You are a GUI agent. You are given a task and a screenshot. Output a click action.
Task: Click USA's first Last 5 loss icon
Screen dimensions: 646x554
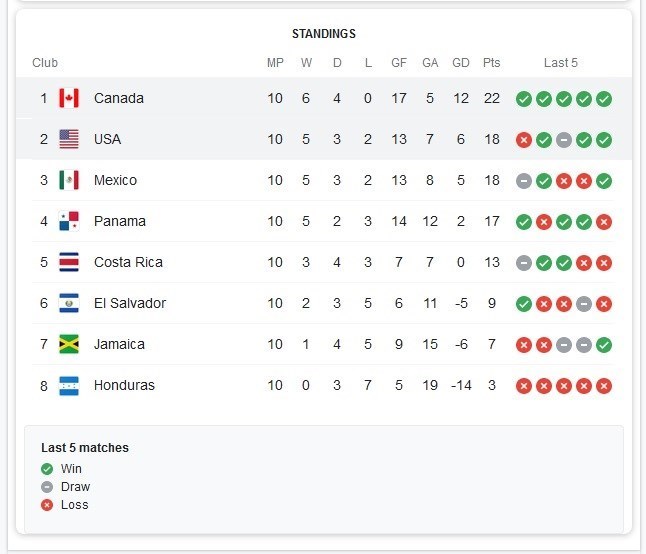pos(524,140)
